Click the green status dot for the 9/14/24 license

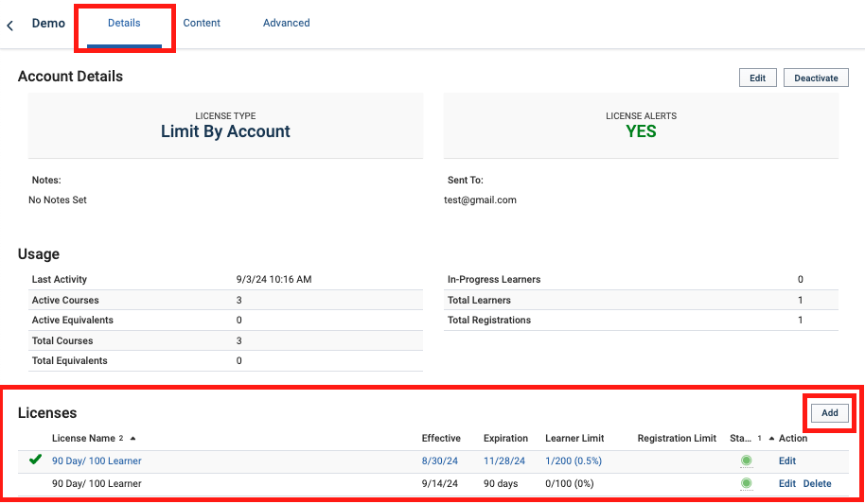click(747, 483)
